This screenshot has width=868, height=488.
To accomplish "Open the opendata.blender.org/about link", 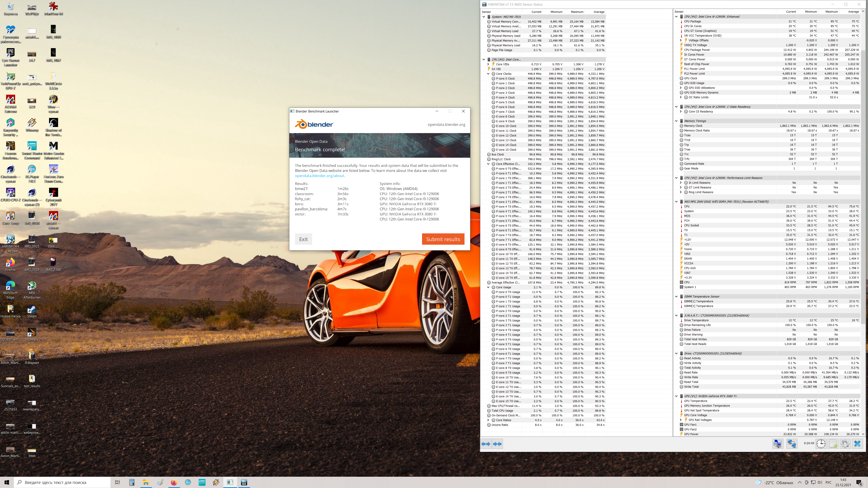I will 319,176.
